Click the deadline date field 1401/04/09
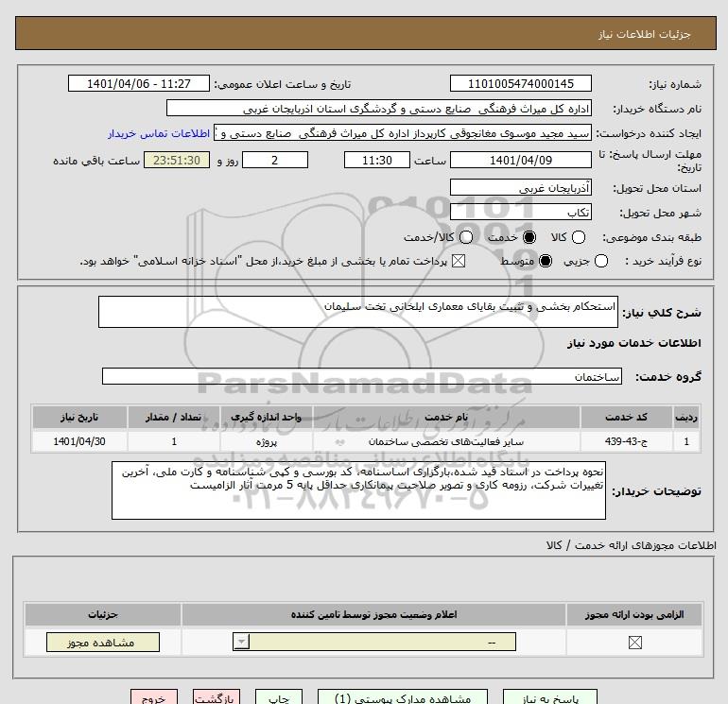The image size is (728, 704). (x=520, y=160)
